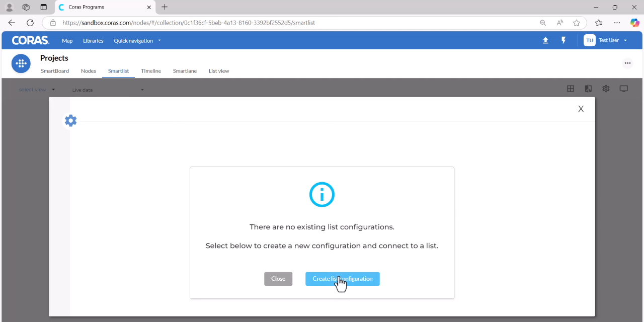Open the three-dot more options menu
Image resolution: width=644 pixels, height=322 pixels.
627,63
